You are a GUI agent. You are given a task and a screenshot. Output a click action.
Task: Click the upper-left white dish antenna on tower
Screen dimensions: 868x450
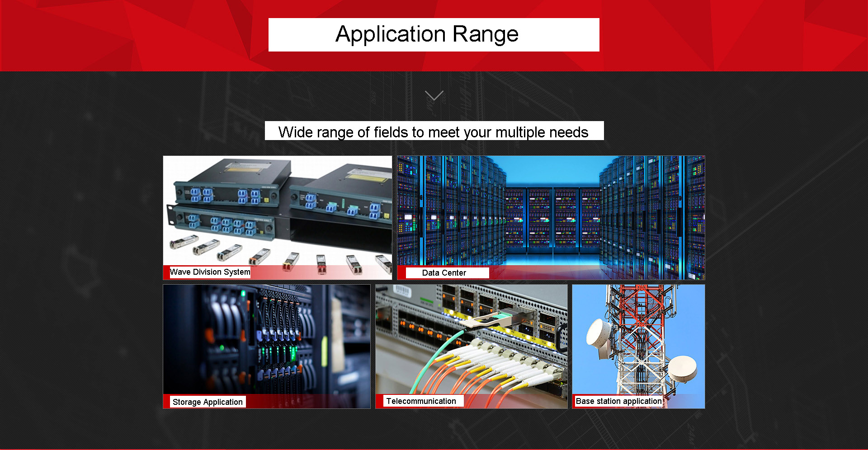coord(599,333)
